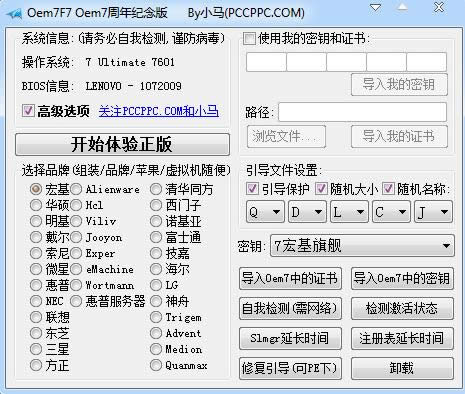465x394 pixels.
Task: Uncheck the 高级选项 checkbox
Action: click(x=28, y=111)
